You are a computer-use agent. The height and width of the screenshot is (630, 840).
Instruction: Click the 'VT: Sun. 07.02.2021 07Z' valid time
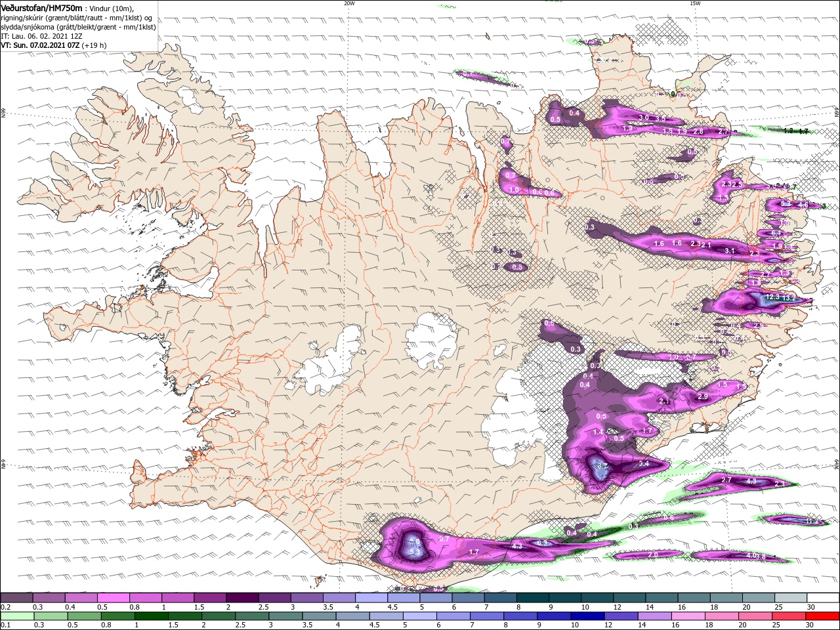tap(41, 45)
